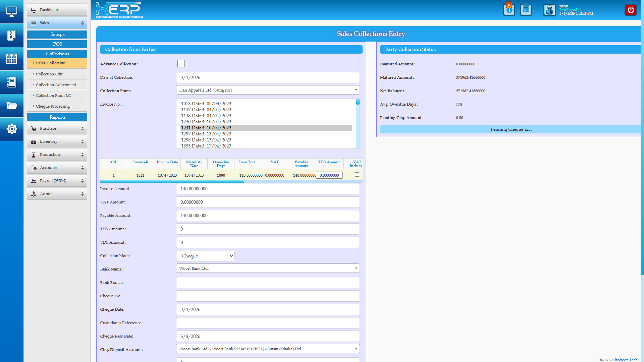The image size is (644, 362).
Task: Open the mail messages icon
Action: (x=526, y=9)
